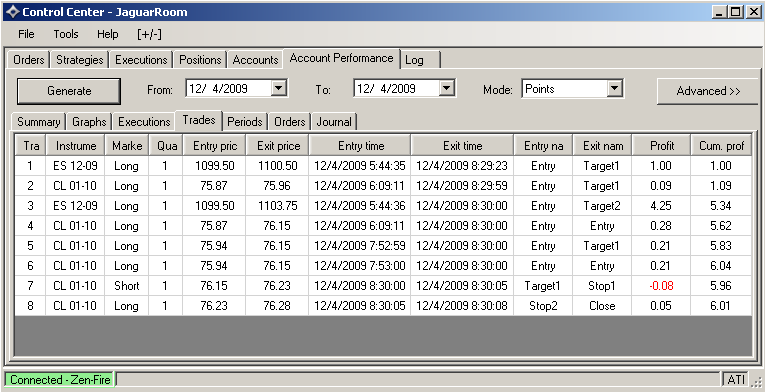Viewport: 765px width, 392px height.
Task: Open the Periods sub-tab
Action: (245, 122)
